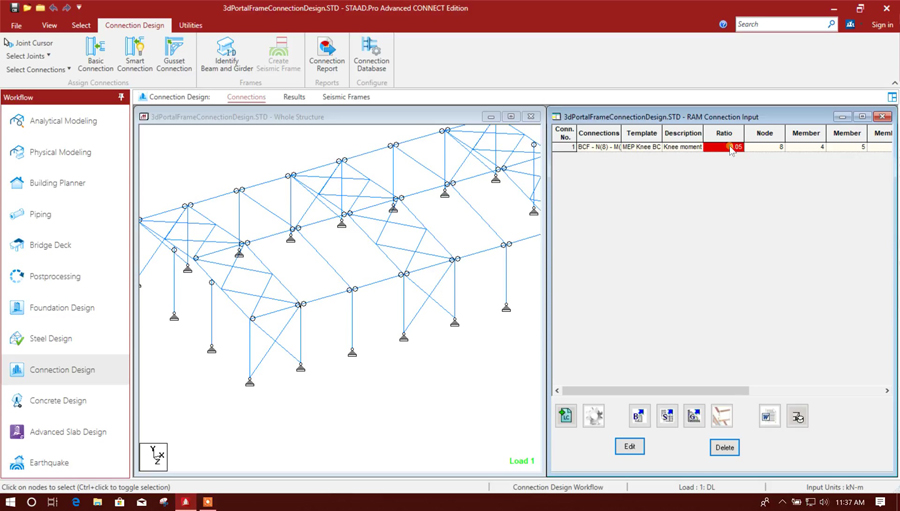Toggle the page layout icon at right
The height and width of the screenshot is (511, 900).
(892, 97)
